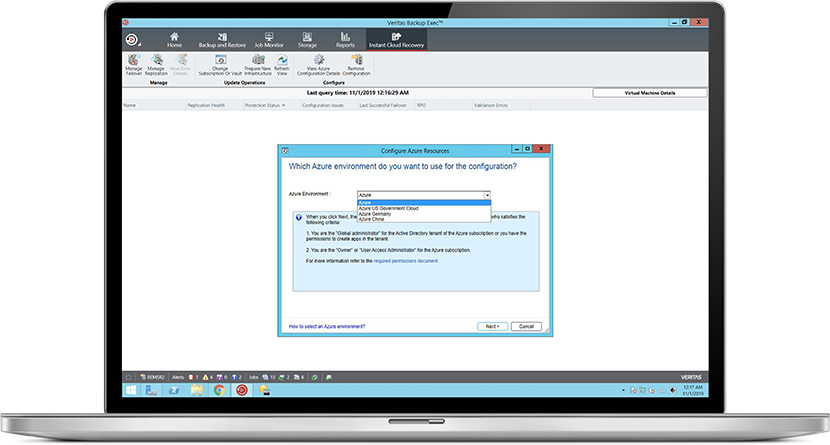Click the View Error Details ribbon icon
Screen dimensions: 830x445
181,65
